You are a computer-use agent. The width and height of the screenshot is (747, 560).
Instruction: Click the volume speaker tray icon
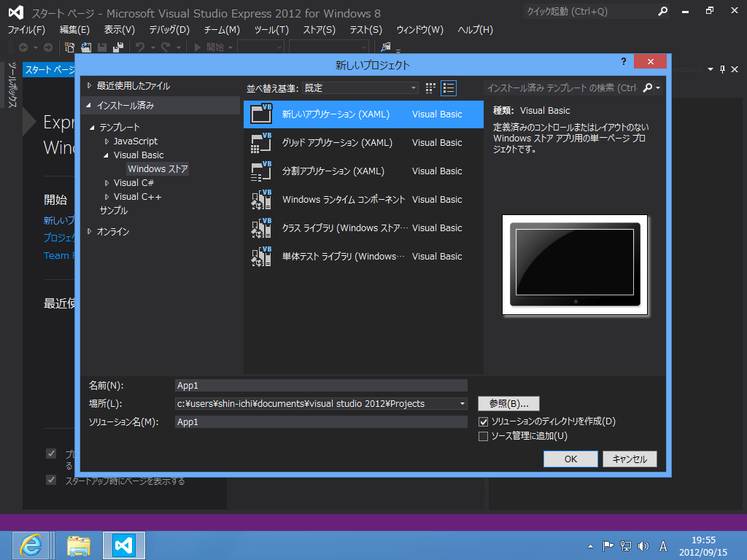[x=643, y=546]
